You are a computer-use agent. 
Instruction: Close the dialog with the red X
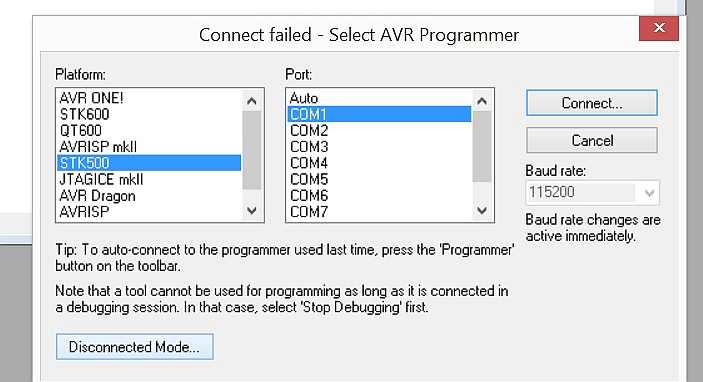click(x=659, y=28)
